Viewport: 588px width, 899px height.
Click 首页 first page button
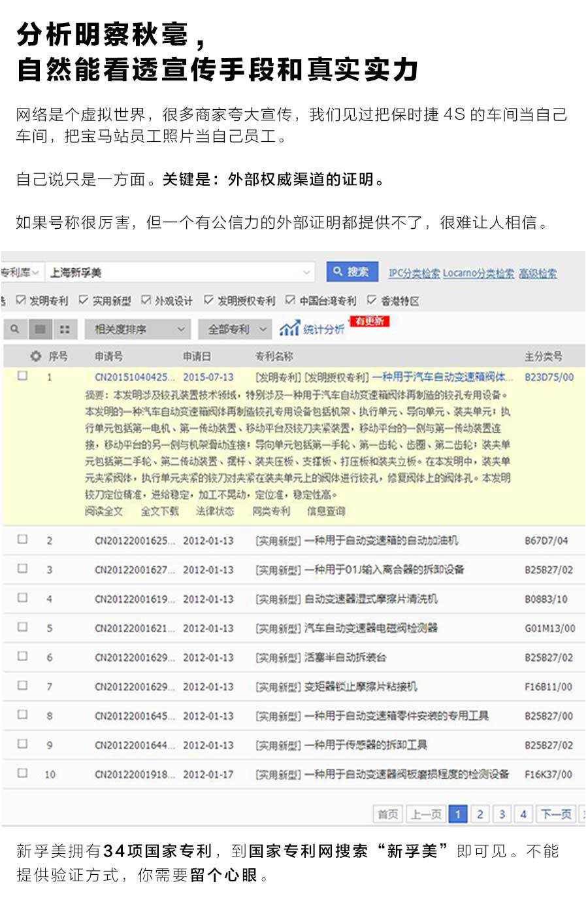pyautogui.click(x=388, y=814)
